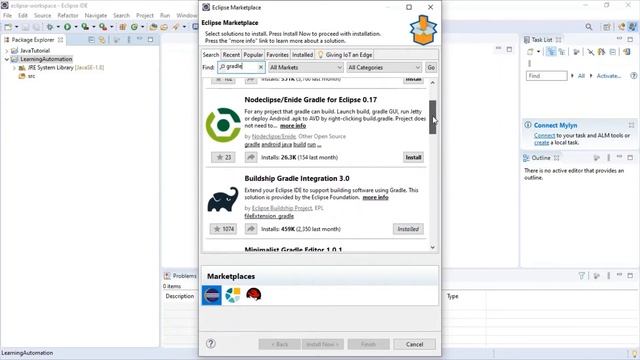Click the fileExtension_gradle tag link
The width and height of the screenshot is (640, 360).
pos(269,216)
